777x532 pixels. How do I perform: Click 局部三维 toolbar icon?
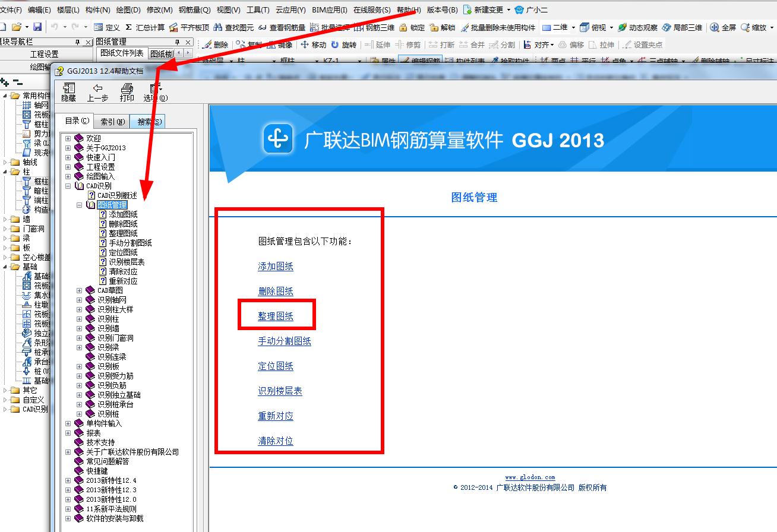point(682,27)
